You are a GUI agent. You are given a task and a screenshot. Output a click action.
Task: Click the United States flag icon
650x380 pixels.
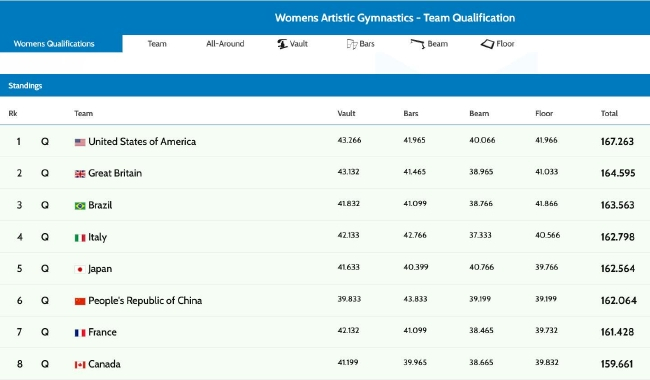coord(80,142)
